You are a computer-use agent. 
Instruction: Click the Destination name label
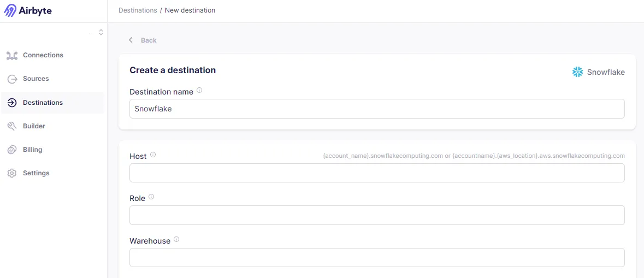point(162,92)
